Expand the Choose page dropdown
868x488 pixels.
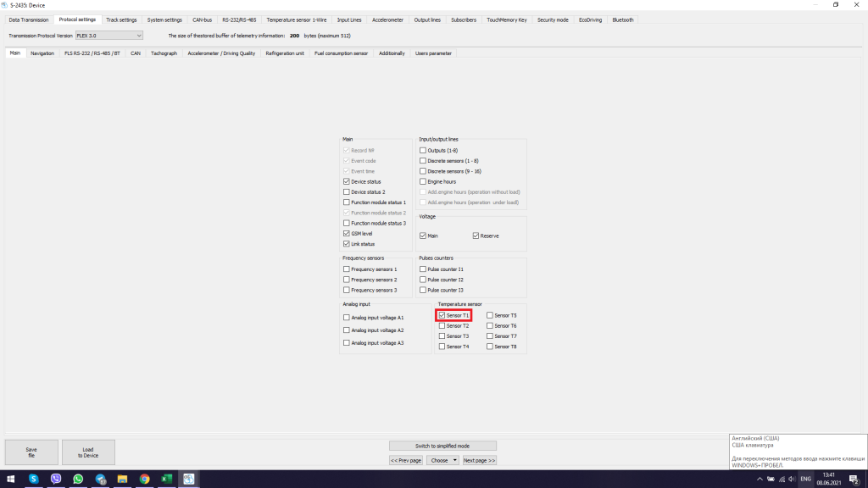[x=442, y=460]
